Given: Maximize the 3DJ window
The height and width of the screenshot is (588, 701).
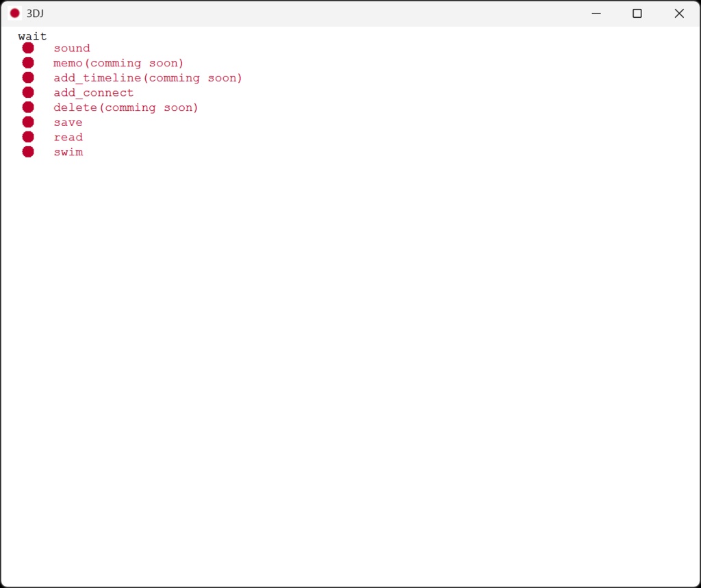Looking at the screenshot, I should pyautogui.click(x=637, y=14).
